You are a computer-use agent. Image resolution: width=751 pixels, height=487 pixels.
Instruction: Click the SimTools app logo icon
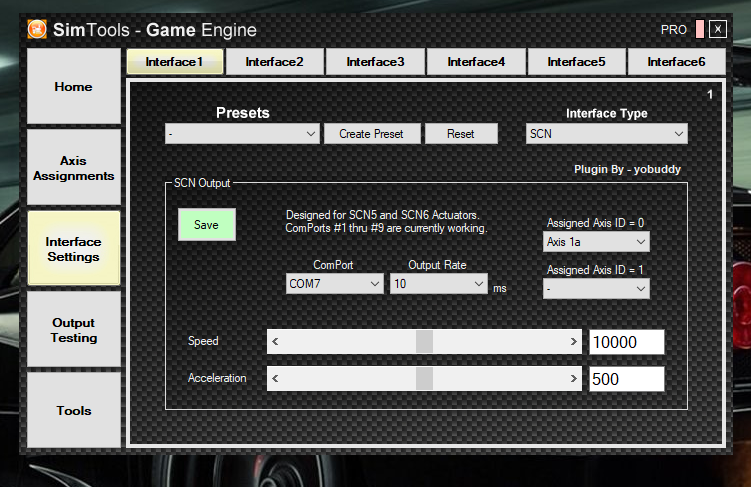37,29
